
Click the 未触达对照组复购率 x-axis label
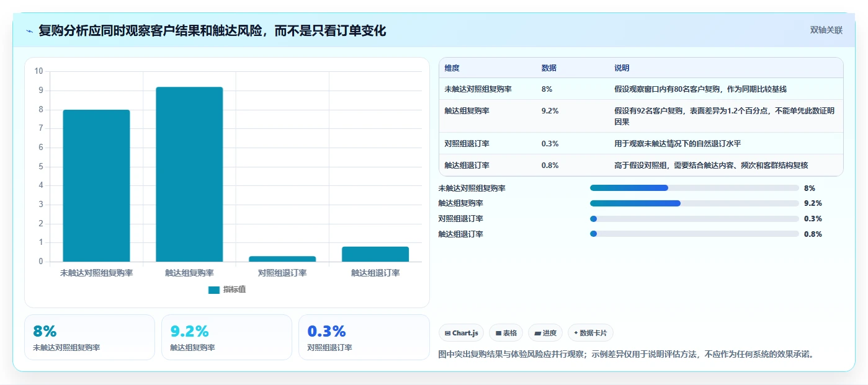[96, 273]
